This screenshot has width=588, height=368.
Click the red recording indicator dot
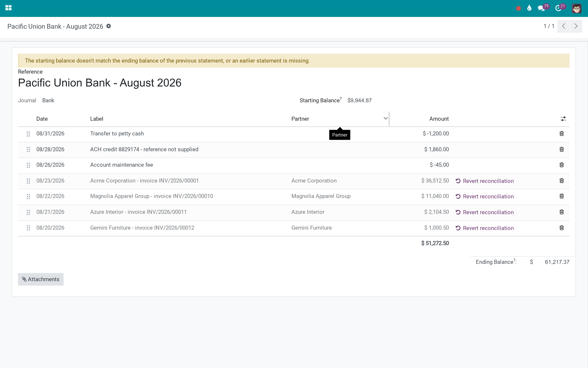[x=519, y=8]
